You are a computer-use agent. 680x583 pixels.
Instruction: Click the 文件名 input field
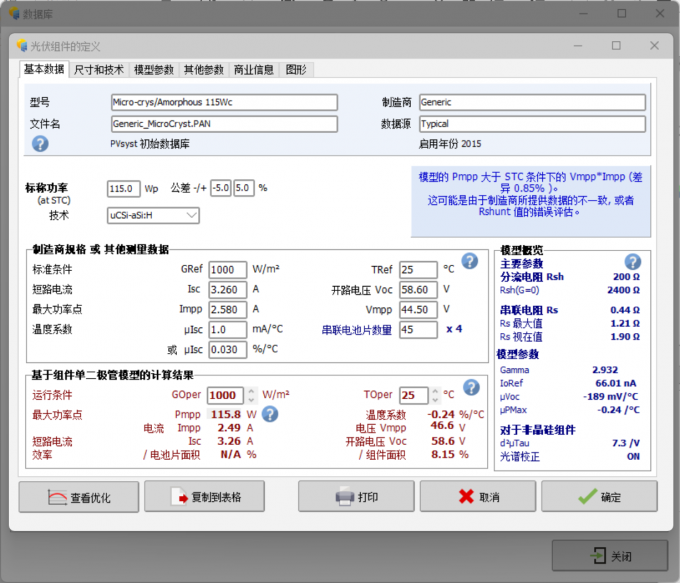click(x=224, y=124)
